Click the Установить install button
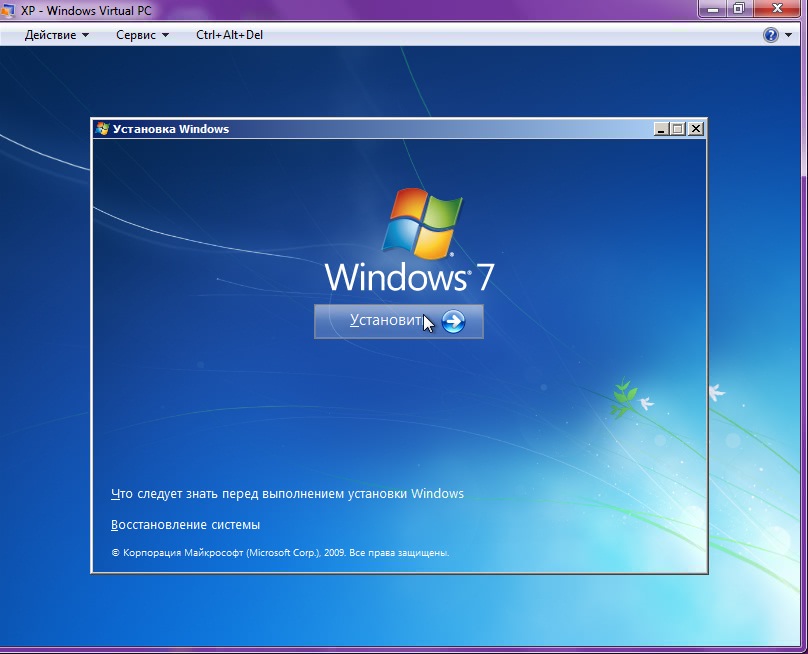The image size is (808, 654). [x=398, y=321]
